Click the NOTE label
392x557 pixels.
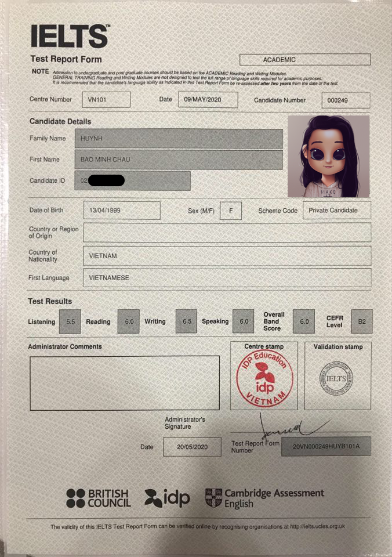(41, 71)
